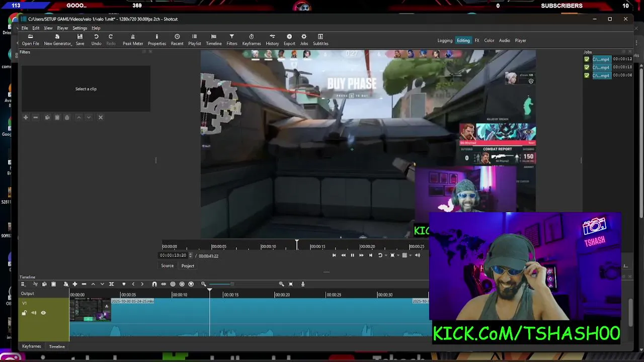Switch to the Color layout
Image resolution: width=644 pixels, height=362 pixels.
[x=489, y=41]
